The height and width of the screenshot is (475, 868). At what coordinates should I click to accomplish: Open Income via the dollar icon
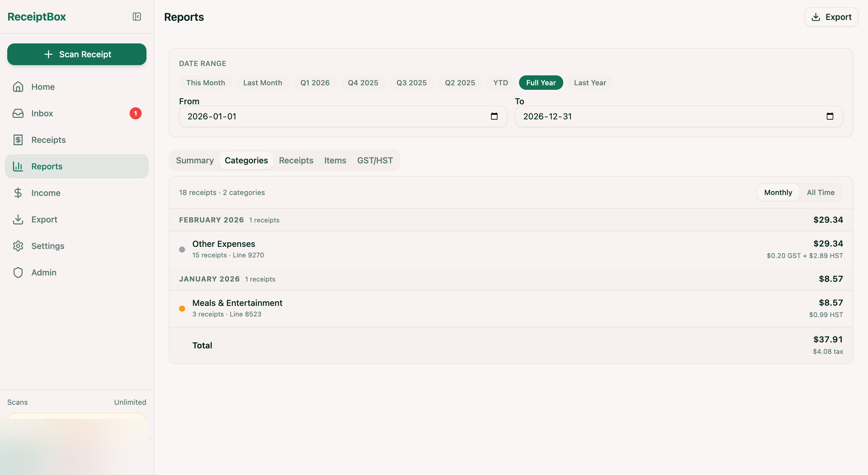18,193
